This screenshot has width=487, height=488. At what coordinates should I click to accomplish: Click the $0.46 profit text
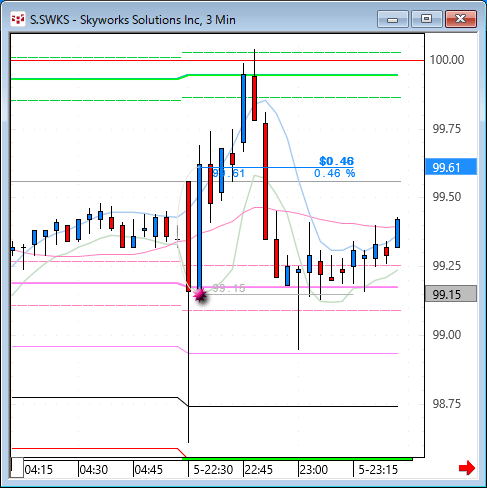point(336,161)
